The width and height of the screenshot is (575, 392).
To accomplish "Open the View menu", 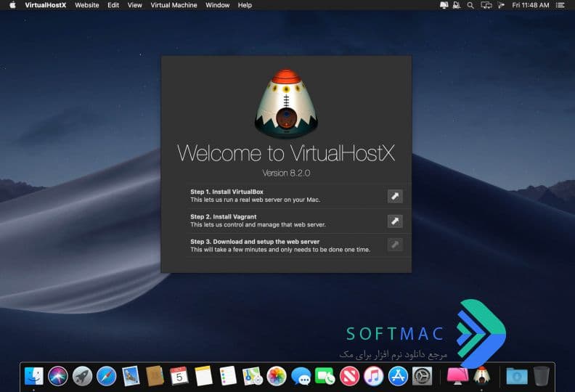I will 134,5.
